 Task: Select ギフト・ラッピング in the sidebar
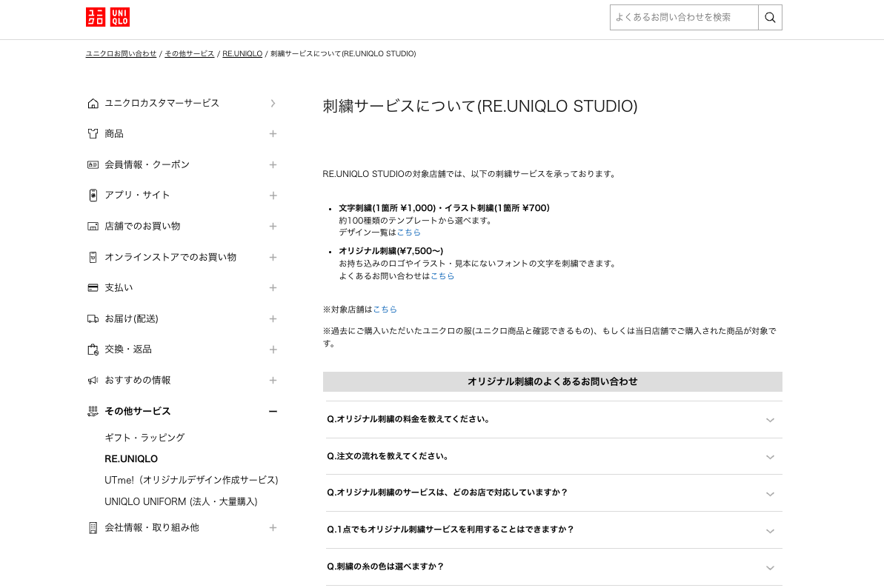point(144,438)
